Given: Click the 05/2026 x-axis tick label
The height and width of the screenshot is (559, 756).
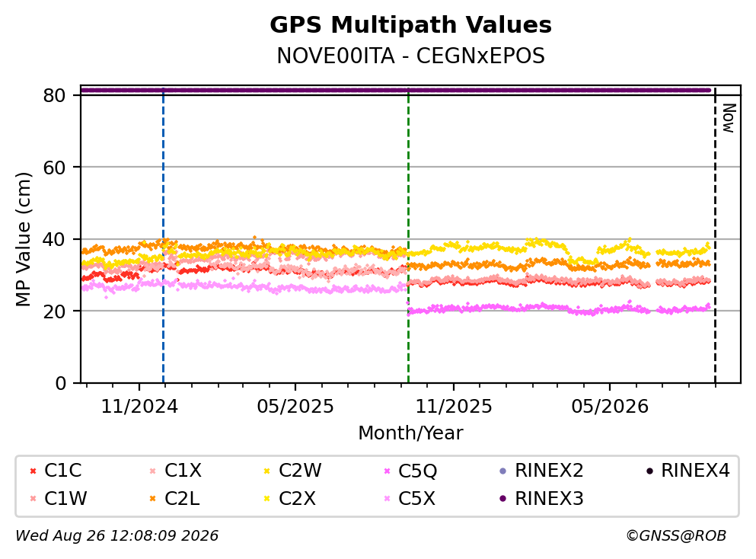Looking at the screenshot, I should pyautogui.click(x=610, y=407).
